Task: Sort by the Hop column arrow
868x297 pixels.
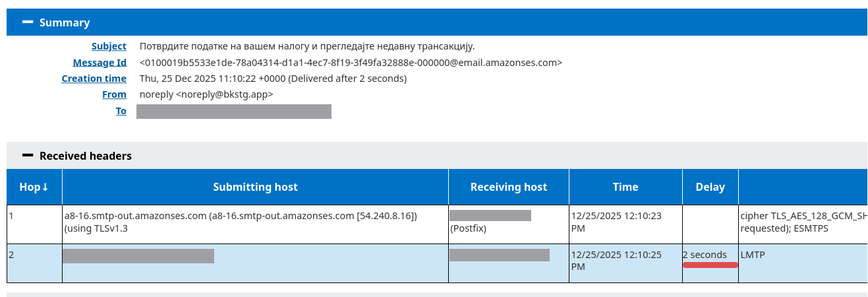Action: 45,187
